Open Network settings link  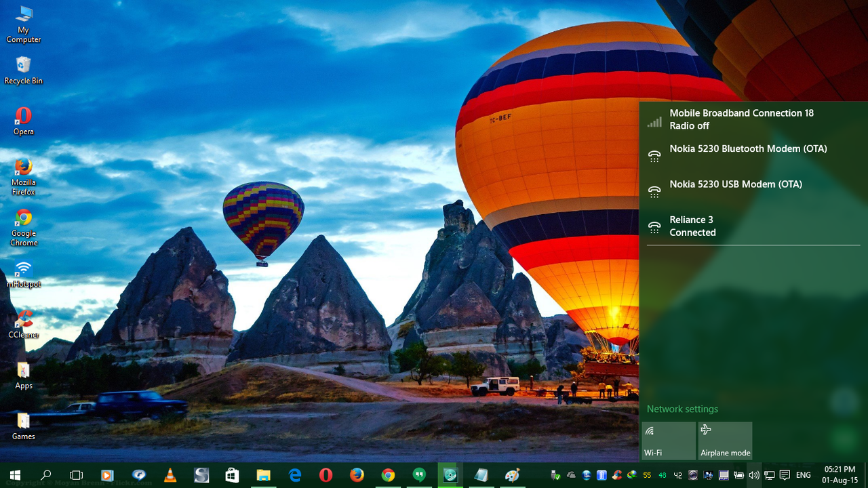point(682,409)
